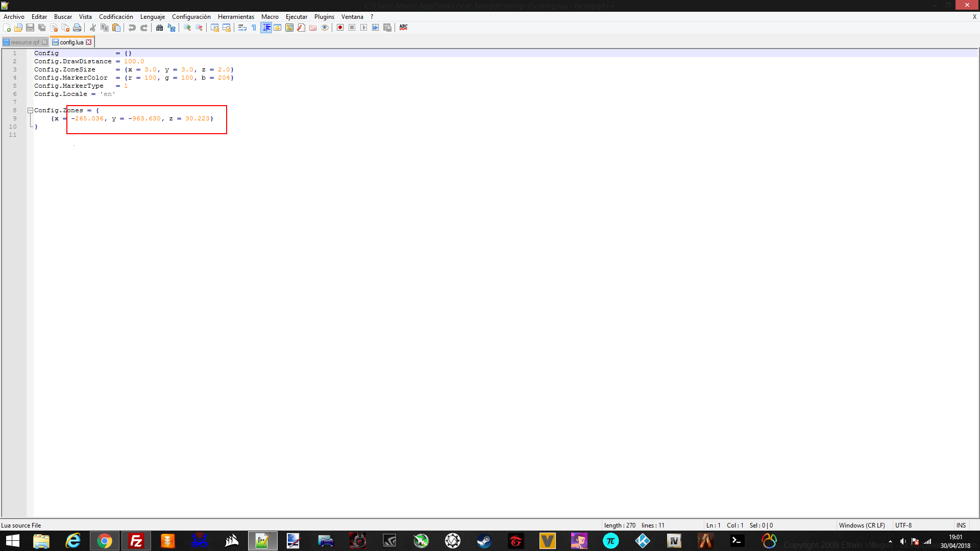The image size is (980, 551).
Task: Start macro recording with the red dot
Action: coord(340,28)
